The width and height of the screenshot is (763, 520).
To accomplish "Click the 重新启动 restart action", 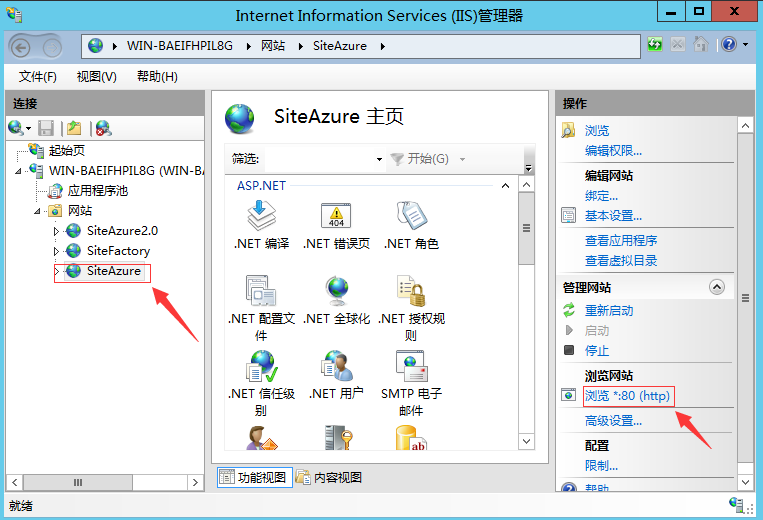I will click(609, 310).
